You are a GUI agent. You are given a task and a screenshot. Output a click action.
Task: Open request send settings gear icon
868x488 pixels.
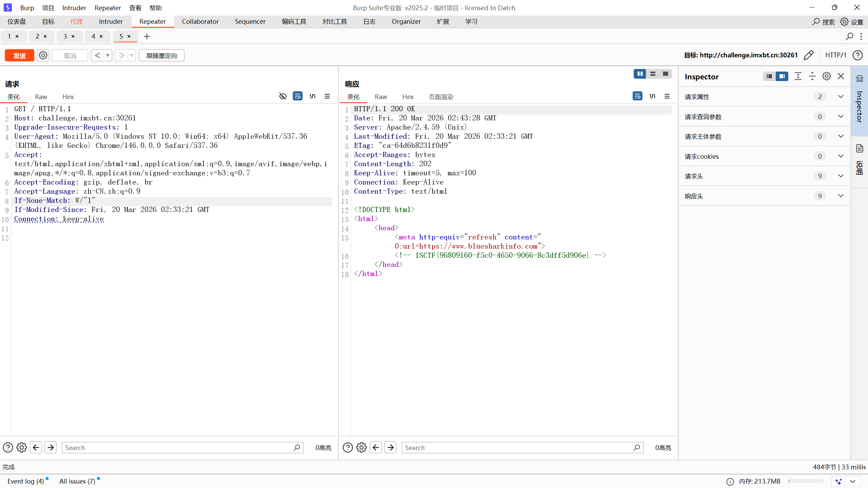(x=43, y=55)
